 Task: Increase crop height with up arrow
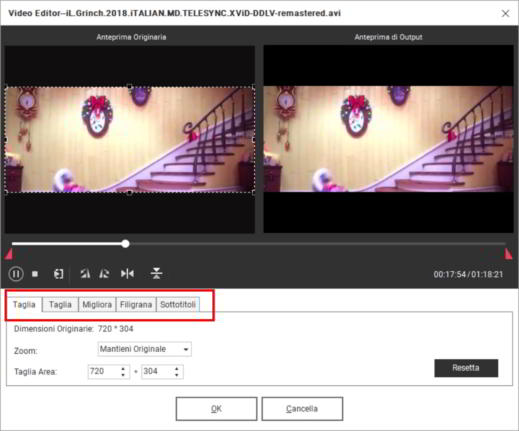[x=177, y=369]
